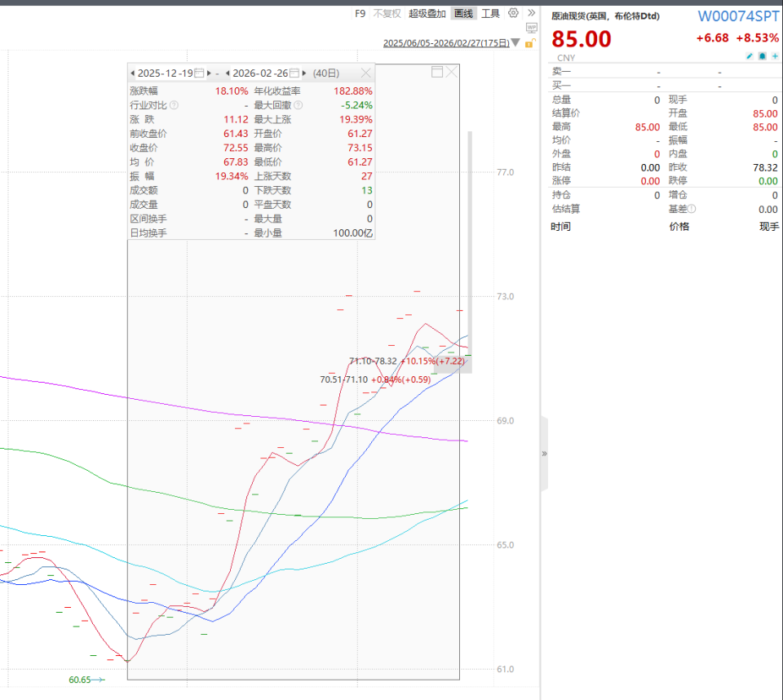Screen dimensions: 783x700
Task: Click the 13 下跌天数 value
Action: [x=367, y=190]
